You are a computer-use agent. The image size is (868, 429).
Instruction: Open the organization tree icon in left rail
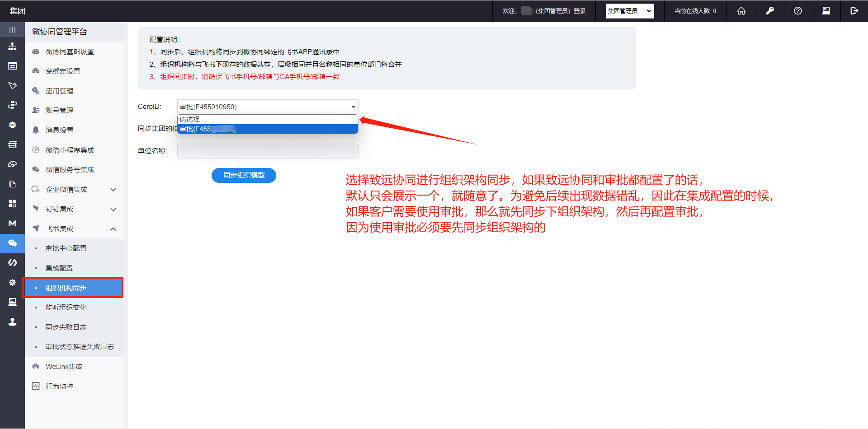pos(12,47)
